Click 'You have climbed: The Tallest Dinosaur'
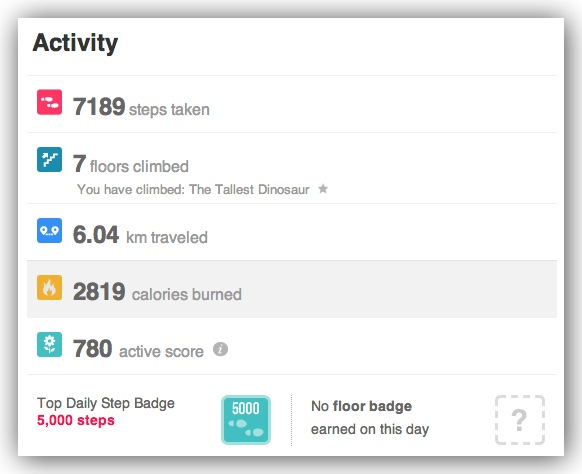The width and height of the screenshot is (582, 474). [x=193, y=189]
